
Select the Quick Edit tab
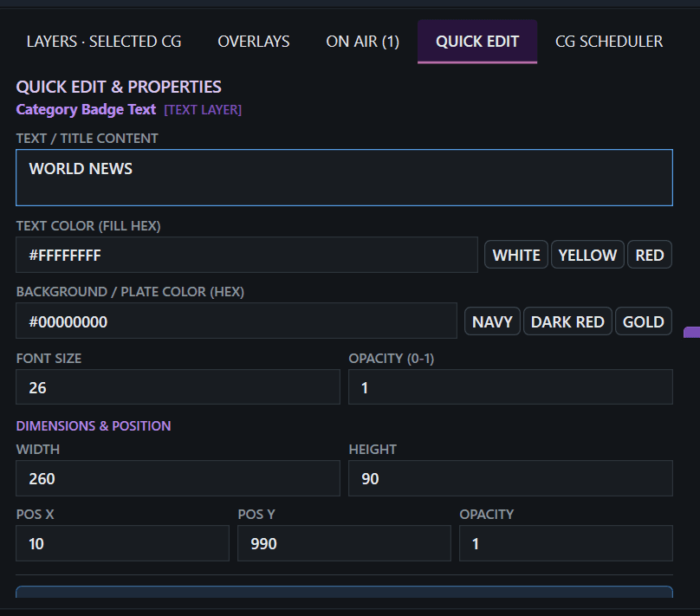click(x=477, y=42)
